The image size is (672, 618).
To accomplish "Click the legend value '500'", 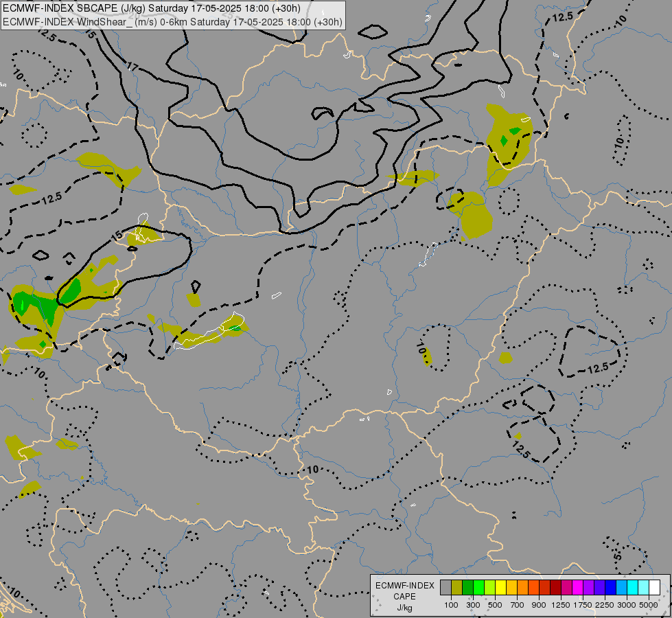I will 495,605.
